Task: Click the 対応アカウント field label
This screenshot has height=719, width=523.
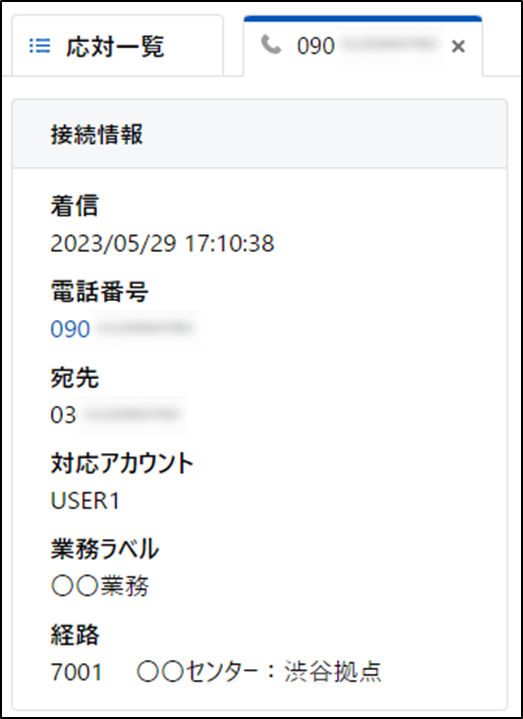Action: tap(122, 463)
